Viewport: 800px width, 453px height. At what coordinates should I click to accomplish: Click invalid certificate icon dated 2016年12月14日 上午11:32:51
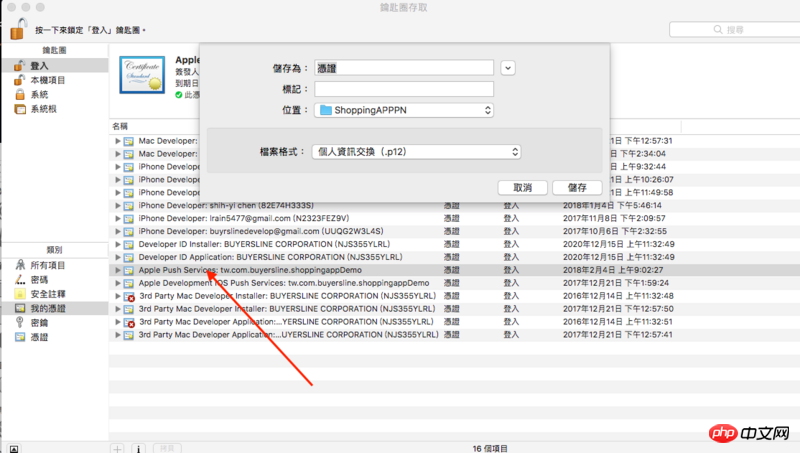[x=129, y=322]
